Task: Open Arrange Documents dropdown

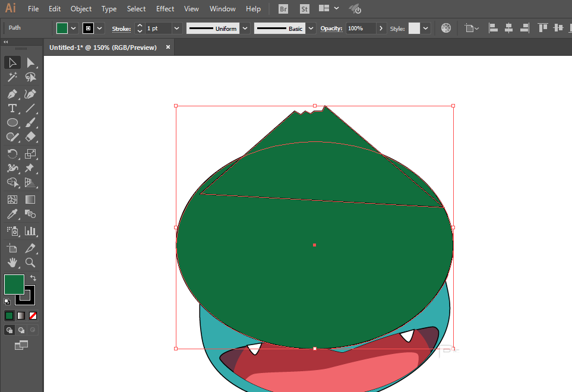Action: [328, 8]
